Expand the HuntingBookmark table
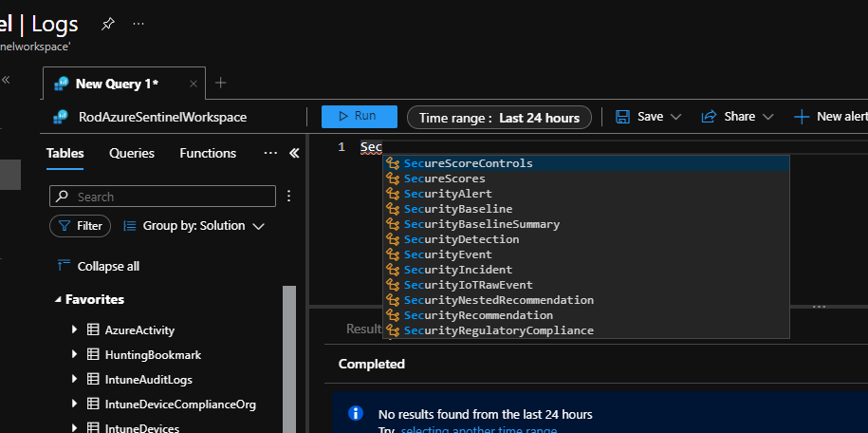 [75, 354]
